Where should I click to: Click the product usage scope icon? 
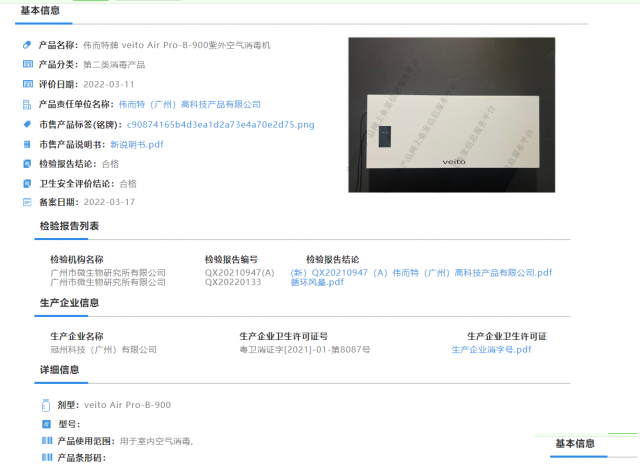click(x=45, y=441)
